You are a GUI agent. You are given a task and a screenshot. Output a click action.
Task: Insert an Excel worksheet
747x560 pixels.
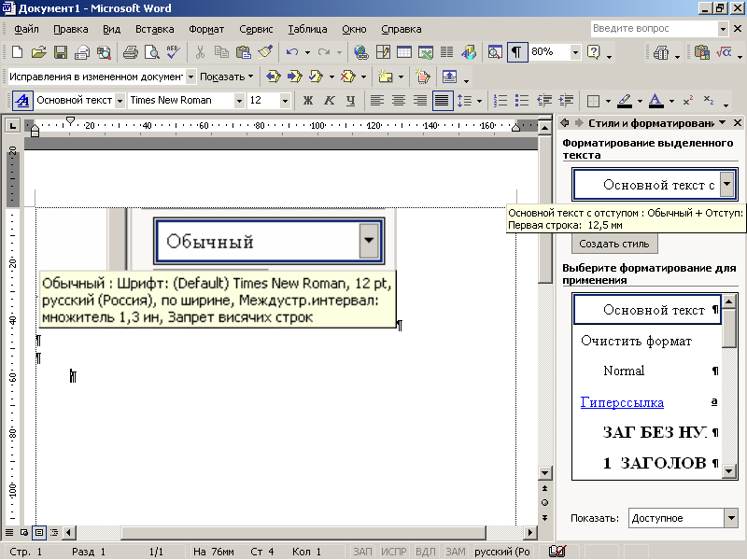pyautogui.click(x=426, y=52)
